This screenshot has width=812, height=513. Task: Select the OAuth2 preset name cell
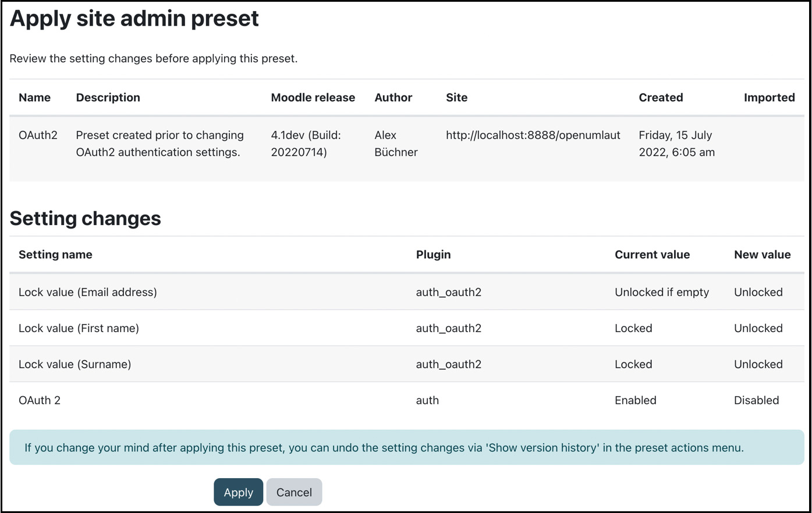(x=38, y=135)
